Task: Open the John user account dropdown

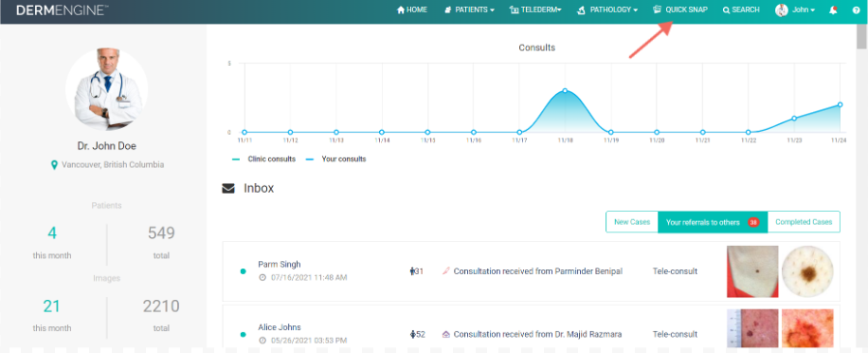Action: pos(795,10)
